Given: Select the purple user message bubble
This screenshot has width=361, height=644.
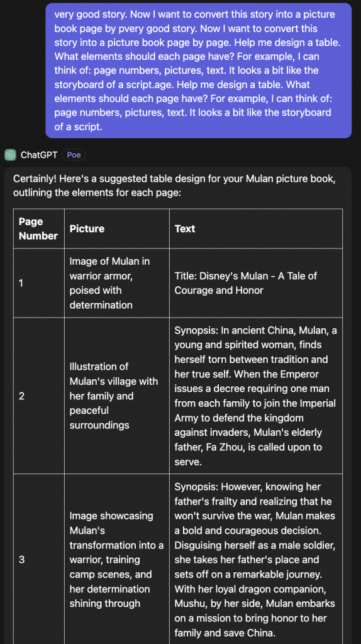Looking at the screenshot, I should click(x=198, y=70).
